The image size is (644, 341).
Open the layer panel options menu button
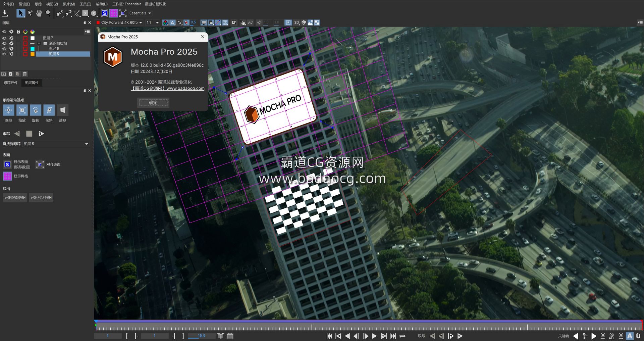click(87, 32)
